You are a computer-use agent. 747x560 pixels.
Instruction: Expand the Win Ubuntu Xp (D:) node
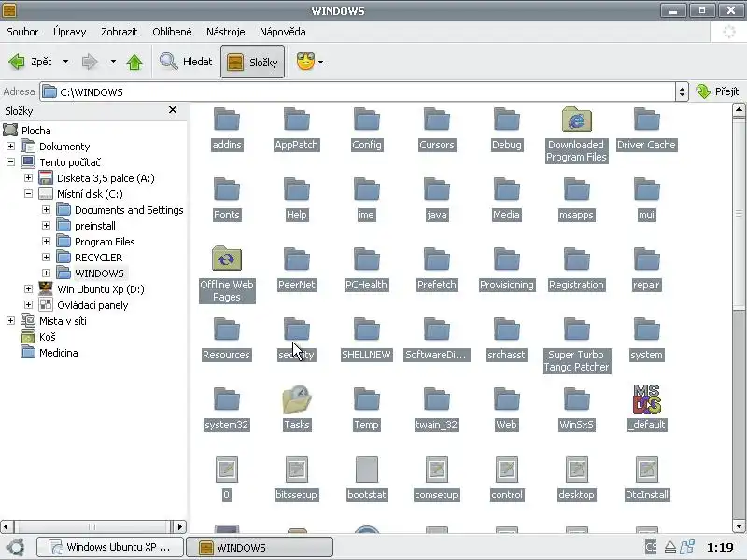point(28,289)
